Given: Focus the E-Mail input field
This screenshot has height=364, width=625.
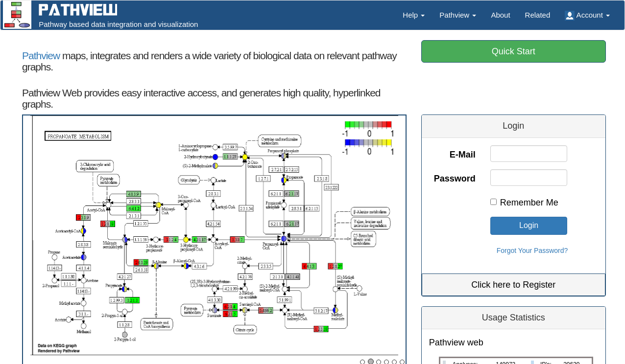Looking at the screenshot, I should [x=529, y=154].
